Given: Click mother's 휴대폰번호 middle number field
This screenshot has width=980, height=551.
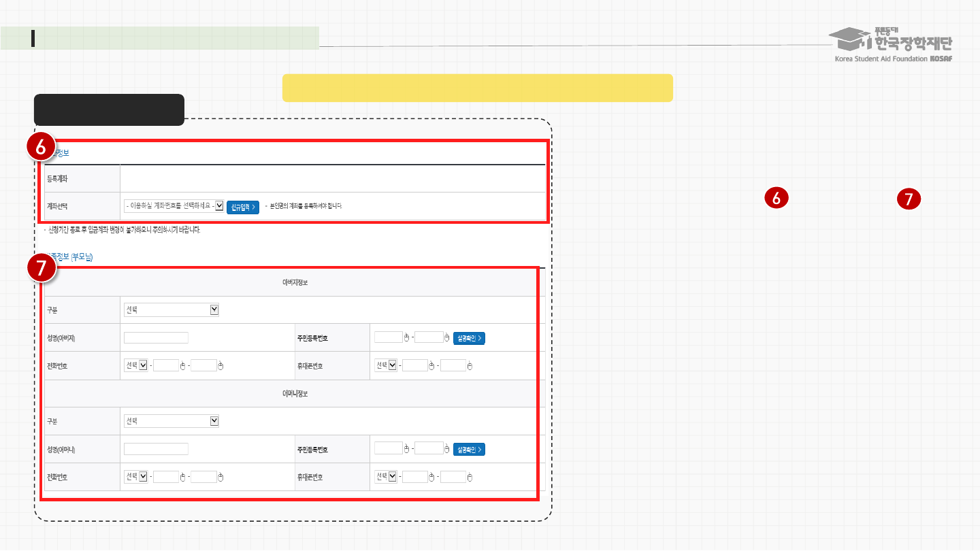Looking at the screenshot, I should tap(415, 477).
